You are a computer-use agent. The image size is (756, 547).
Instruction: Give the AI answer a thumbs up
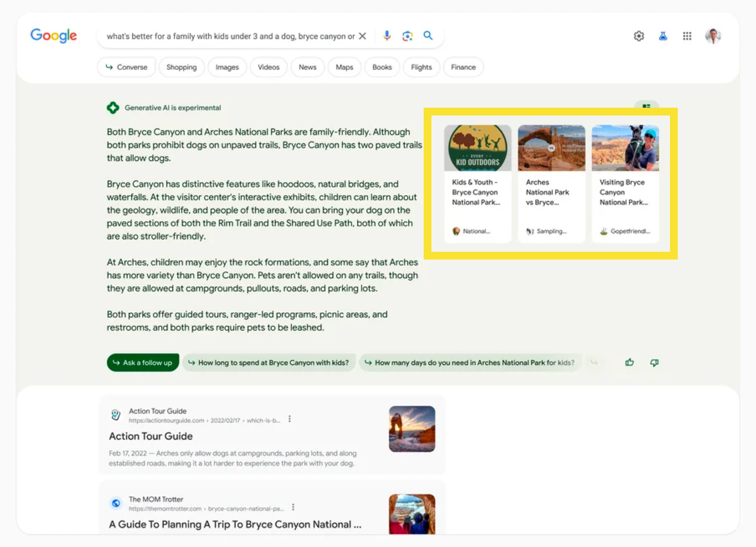pyautogui.click(x=629, y=363)
